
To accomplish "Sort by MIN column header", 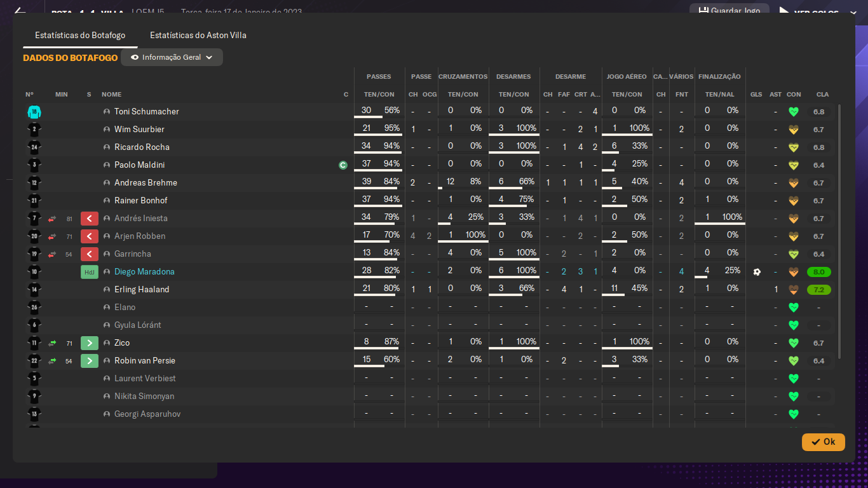I will (62, 95).
